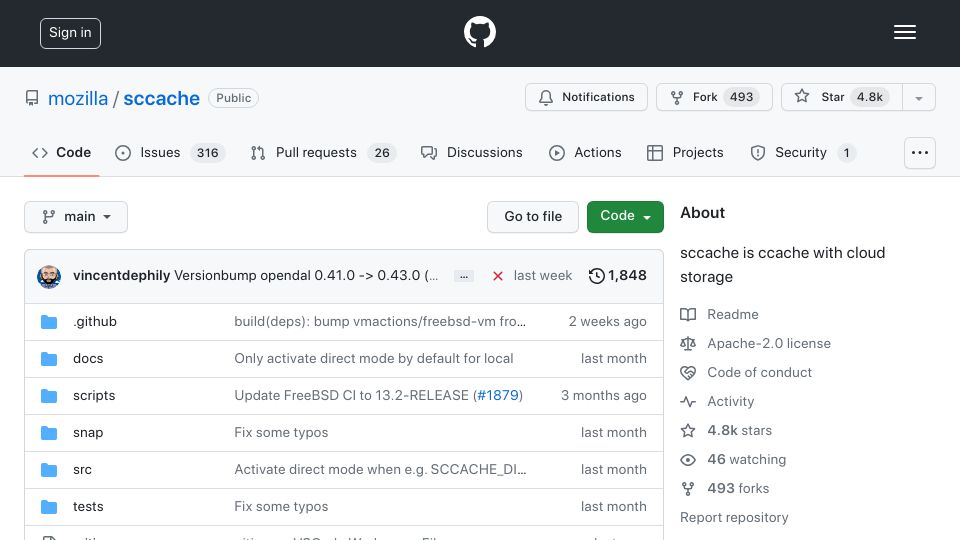Open the Pull requests tab
Viewport: 960px width, 540px height.
coord(323,152)
